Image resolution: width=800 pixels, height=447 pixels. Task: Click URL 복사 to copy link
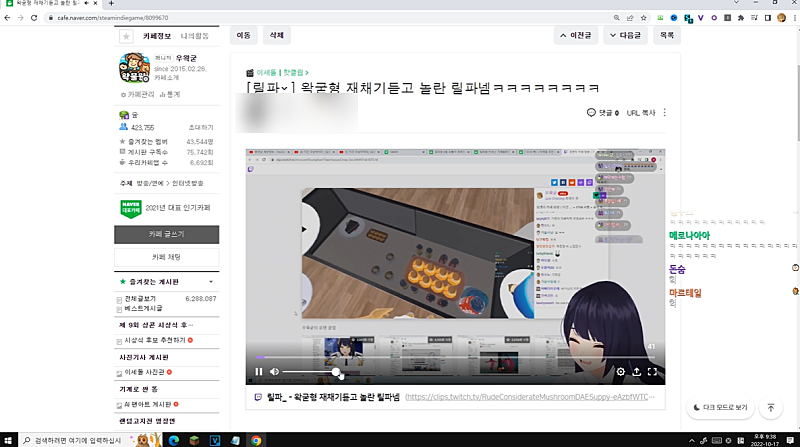click(641, 113)
